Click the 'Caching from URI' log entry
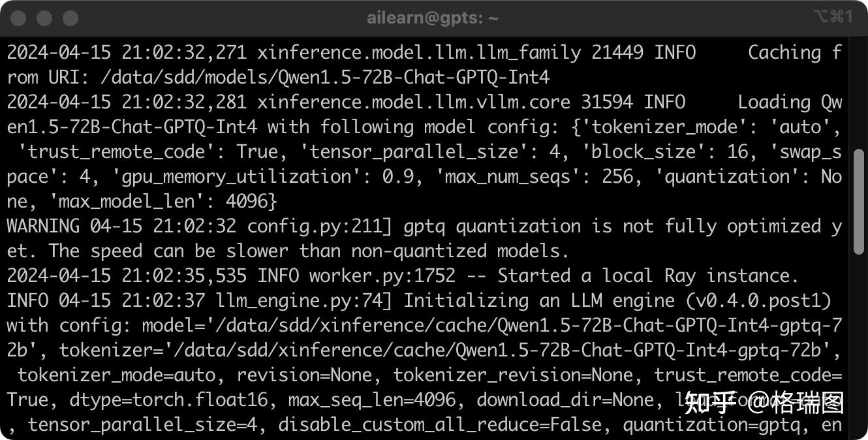 pyautogui.click(x=793, y=52)
